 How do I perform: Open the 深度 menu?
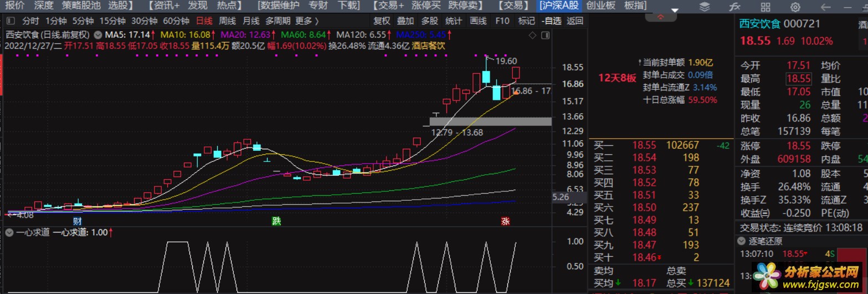pos(44,6)
